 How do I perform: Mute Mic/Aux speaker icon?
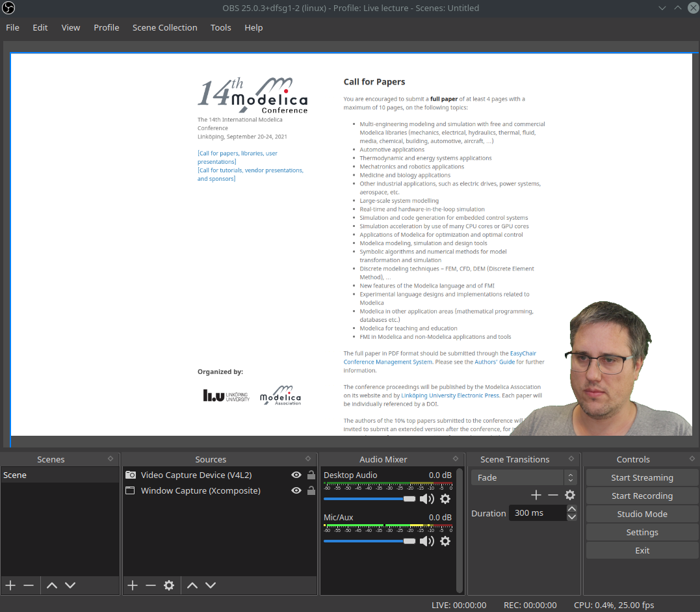click(x=427, y=541)
